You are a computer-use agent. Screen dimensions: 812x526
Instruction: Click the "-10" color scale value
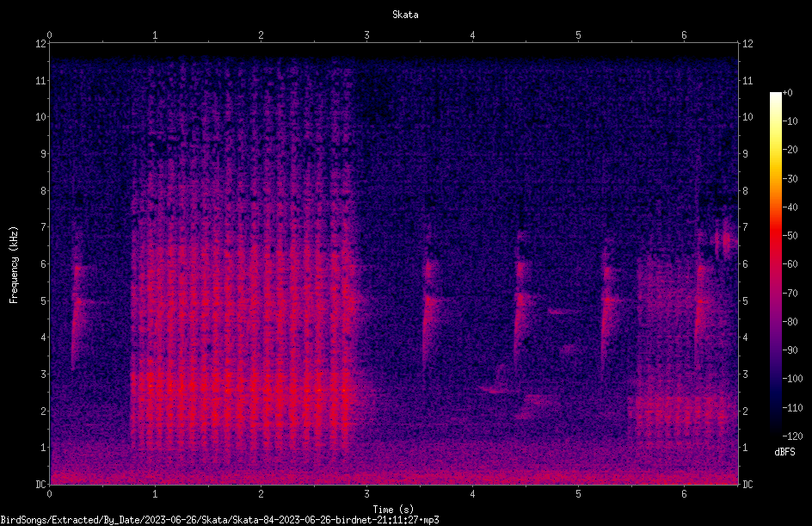click(790, 121)
